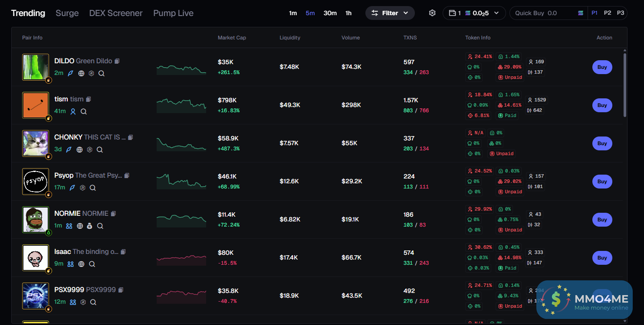Click the feather icon in DILDO row
This screenshot has height=325, width=644.
tap(71, 73)
